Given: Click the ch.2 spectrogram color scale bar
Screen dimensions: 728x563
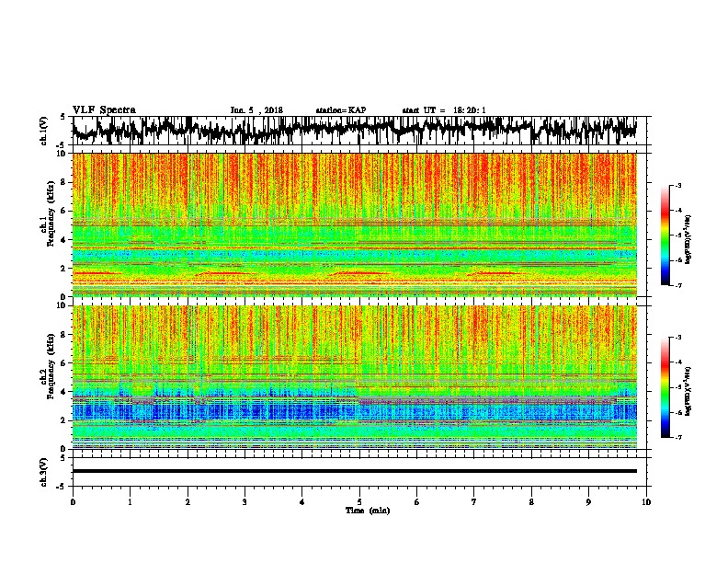Looking at the screenshot, I should click(x=665, y=387).
